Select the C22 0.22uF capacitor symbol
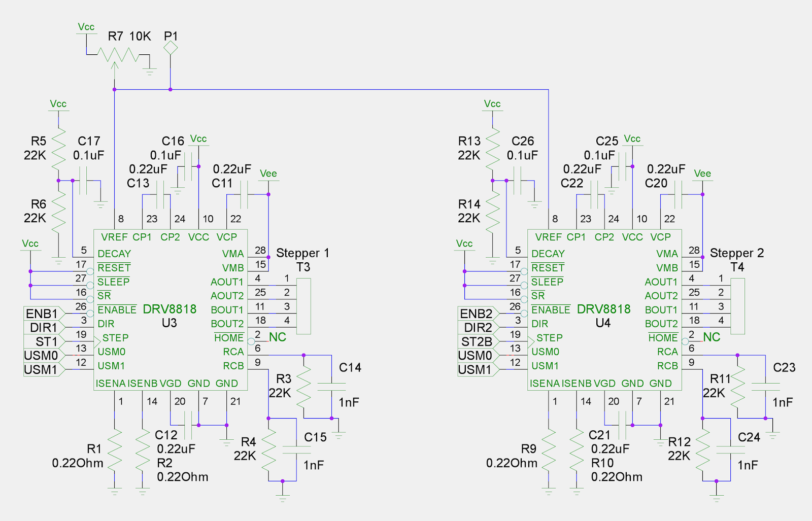The width and height of the screenshot is (812, 521). [x=595, y=195]
